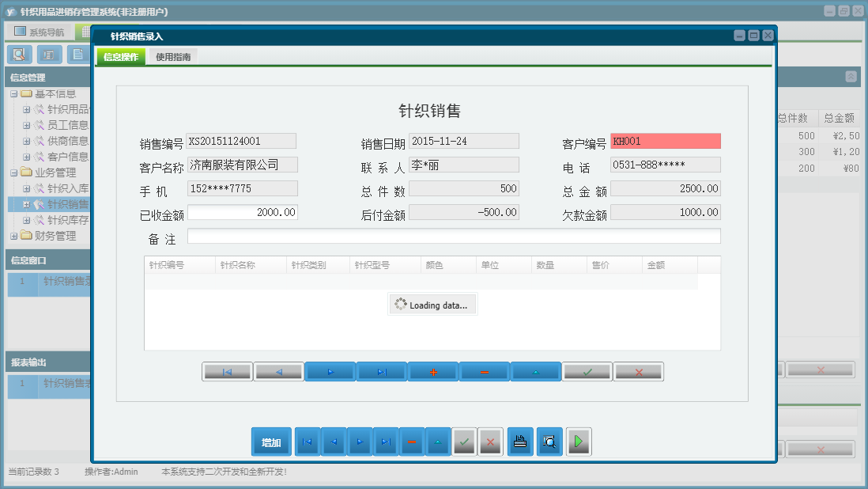This screenshot has width=868, height=489.
Task: Click the minus icon to delete a record
Action: click(484, 371)
